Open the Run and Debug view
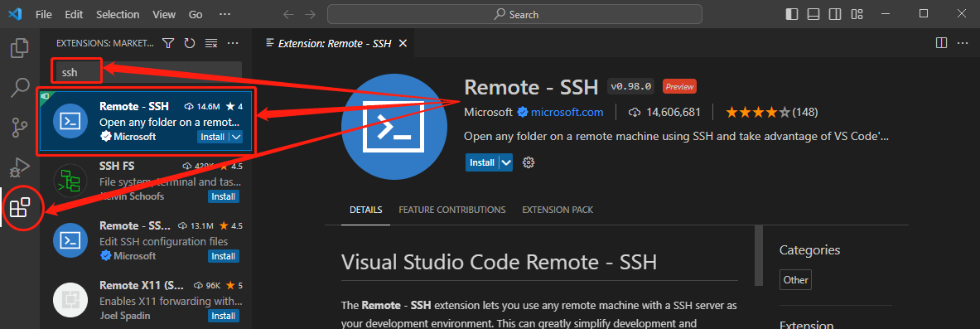The height and width of the screenshot is (329, 980). click(x=20, y=167)
